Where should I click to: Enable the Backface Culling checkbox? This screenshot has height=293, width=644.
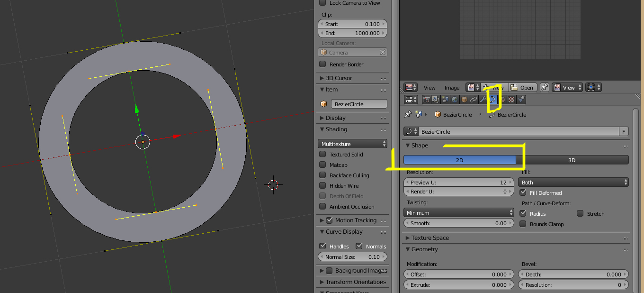pos(322,175)
